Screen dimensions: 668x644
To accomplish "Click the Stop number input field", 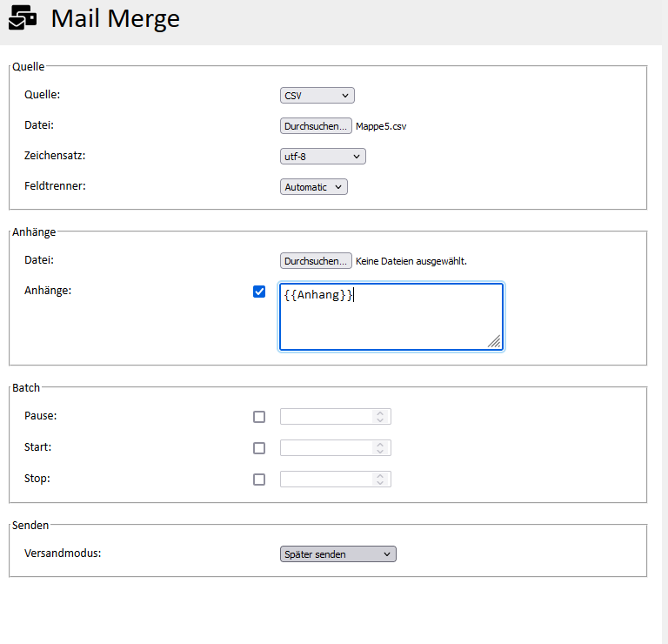I will (x=326, y=480).
